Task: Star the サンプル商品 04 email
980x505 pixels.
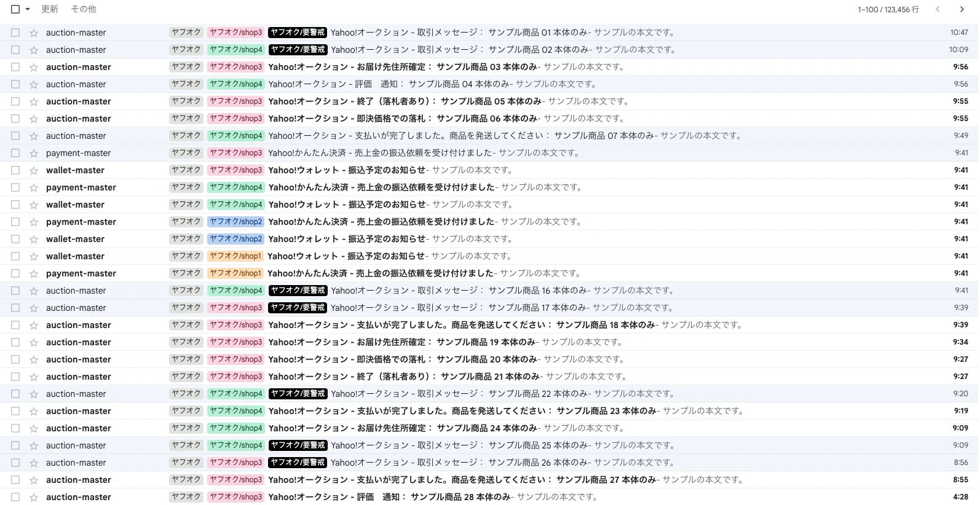Action: pos(34,84)
